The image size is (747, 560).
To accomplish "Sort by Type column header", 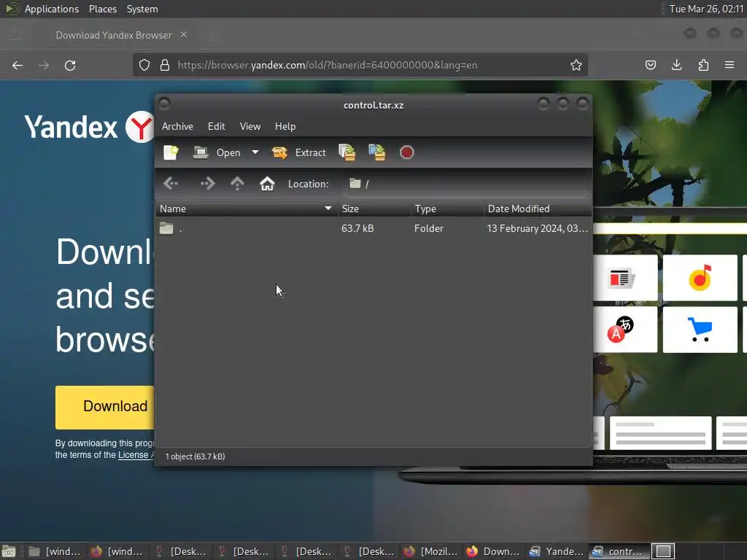I will pos(447,209).
